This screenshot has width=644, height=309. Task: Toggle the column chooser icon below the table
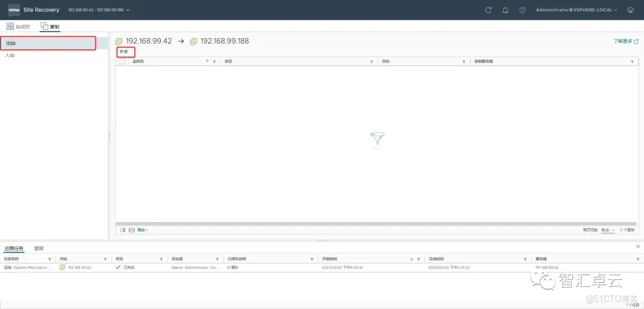[123, 230]
